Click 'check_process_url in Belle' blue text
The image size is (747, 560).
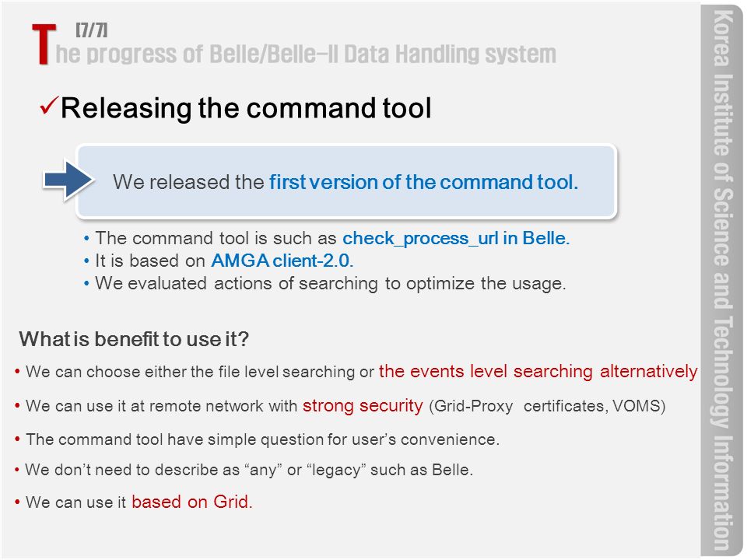[x=456, y=238]
